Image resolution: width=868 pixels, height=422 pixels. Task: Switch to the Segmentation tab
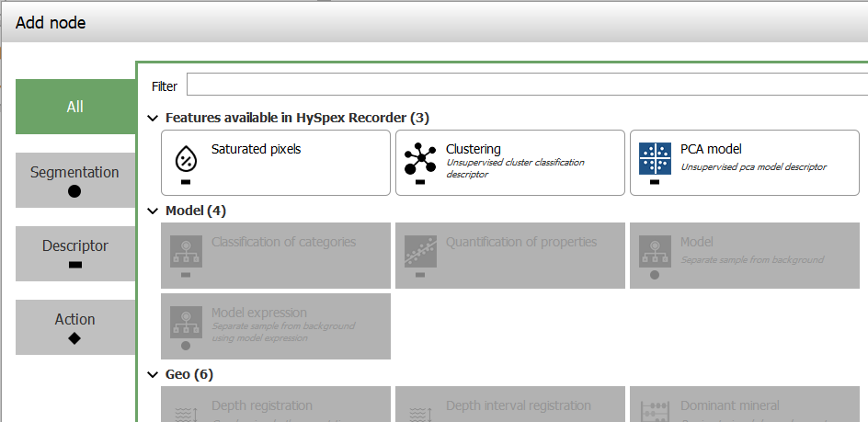coord(75,179)
